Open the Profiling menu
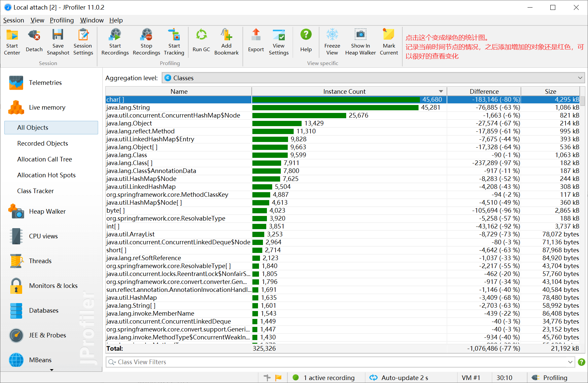 (x=62, y=20)
